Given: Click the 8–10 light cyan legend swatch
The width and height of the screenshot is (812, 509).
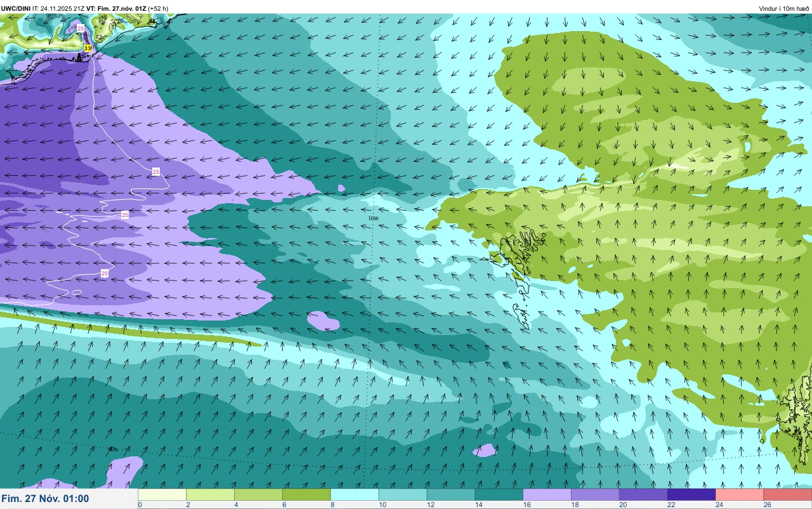Looking at the screenshot, I should (x=355, y=494).
